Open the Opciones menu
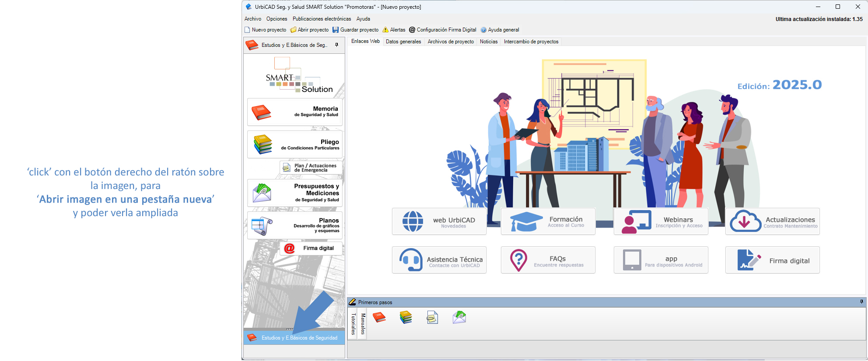 (276, 19)
